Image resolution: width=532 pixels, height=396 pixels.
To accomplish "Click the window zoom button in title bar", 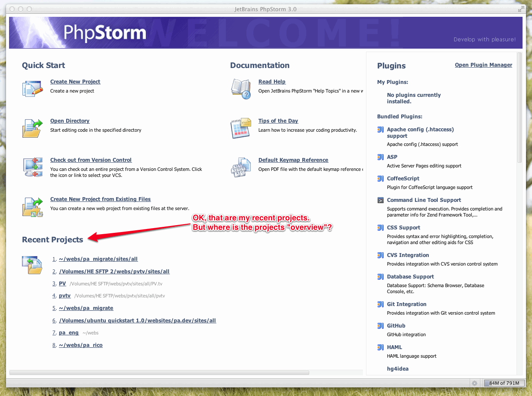I will coord(29,9).
